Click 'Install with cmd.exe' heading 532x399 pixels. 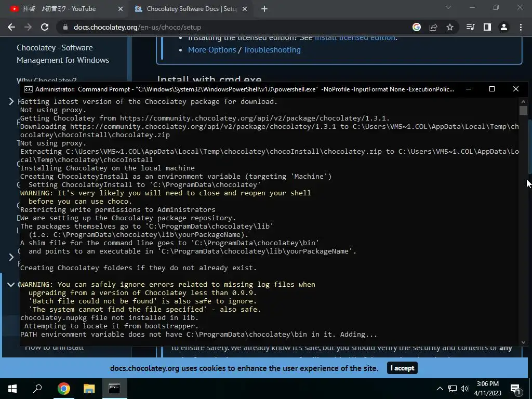(209, 79)
